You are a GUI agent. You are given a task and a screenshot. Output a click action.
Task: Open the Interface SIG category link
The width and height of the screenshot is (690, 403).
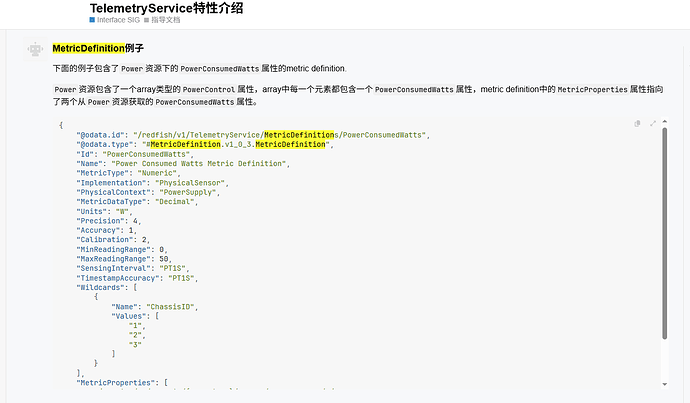tap(118, 20)
